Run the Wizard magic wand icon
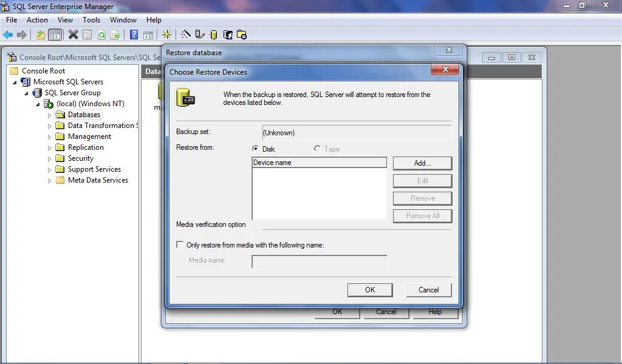 click(185, 35)
